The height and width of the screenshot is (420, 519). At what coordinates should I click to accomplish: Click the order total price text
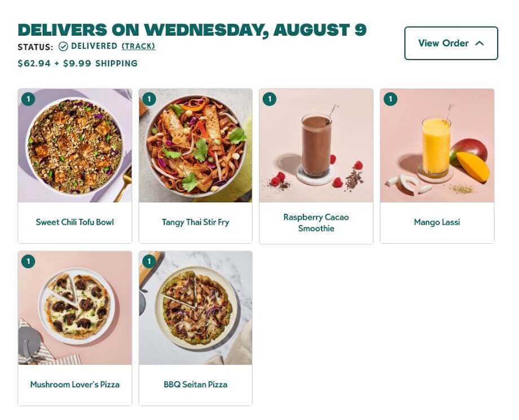tap(77, 63)
